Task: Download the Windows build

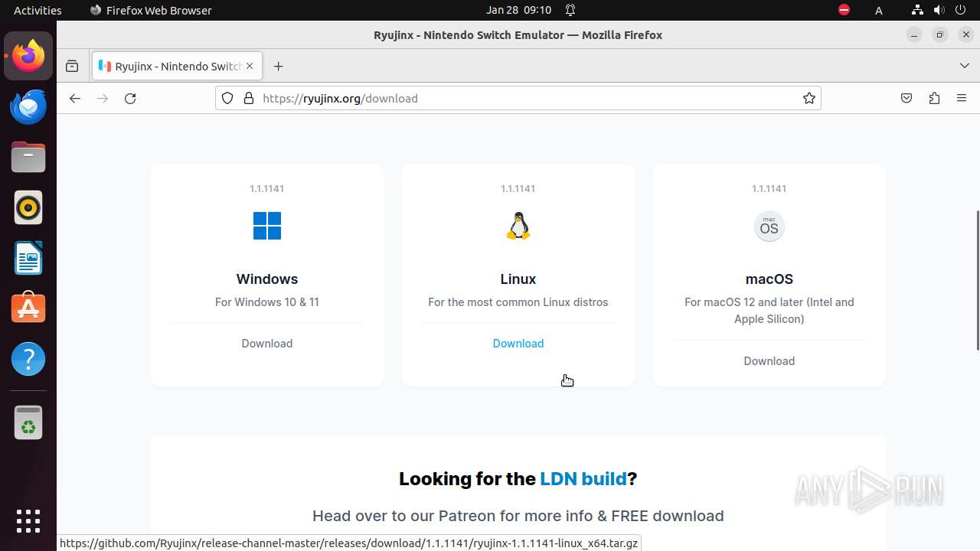Action: [x=267, y=344]
